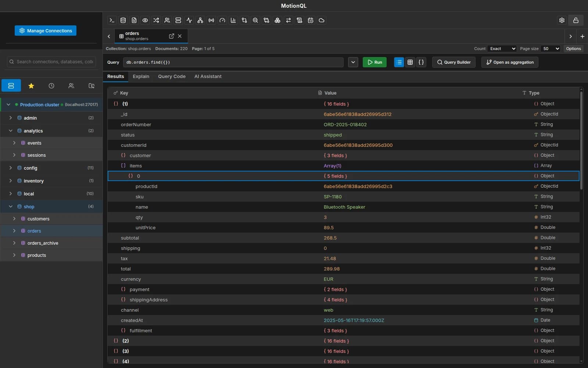Click the scroll script toolbar icon
The width and height of the screenshot is (588, 368).
[x=300, y=20]
